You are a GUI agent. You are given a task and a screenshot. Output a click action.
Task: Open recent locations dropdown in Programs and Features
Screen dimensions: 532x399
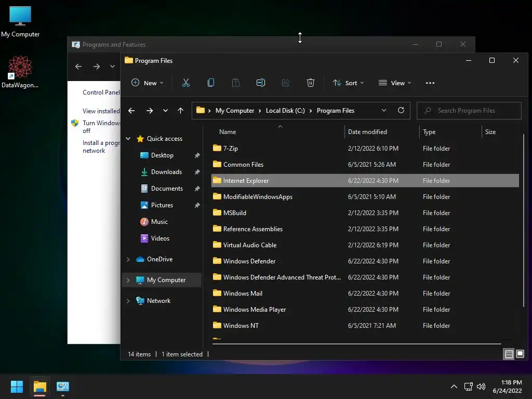(x=112, y=66)
